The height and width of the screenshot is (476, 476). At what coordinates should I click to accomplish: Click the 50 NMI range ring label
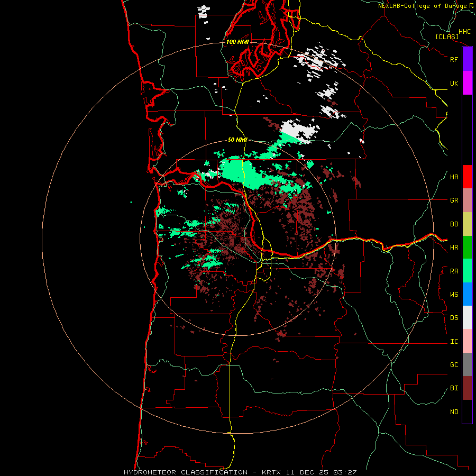(237, 140)
